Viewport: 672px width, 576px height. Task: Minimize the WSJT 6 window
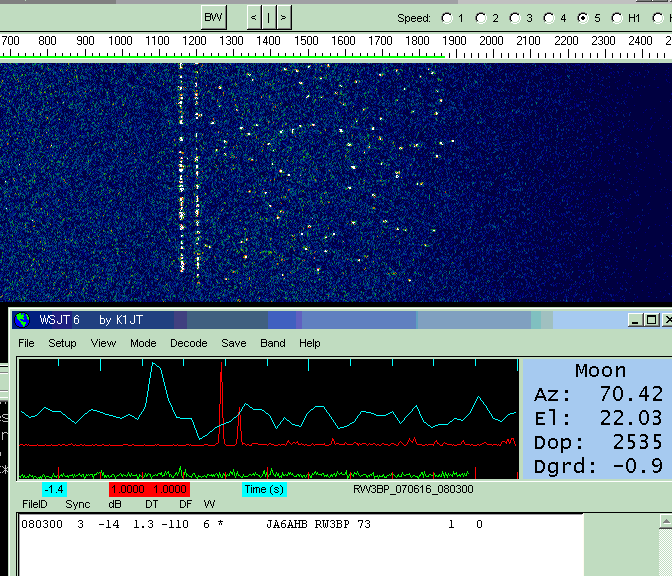point(635,320)
